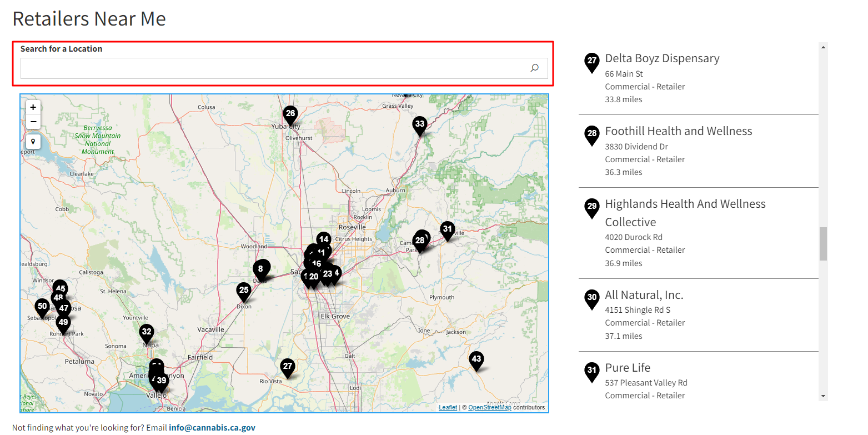Select map marker 33 near Grass Valley

pyautogui.click(x=420, y=125)
